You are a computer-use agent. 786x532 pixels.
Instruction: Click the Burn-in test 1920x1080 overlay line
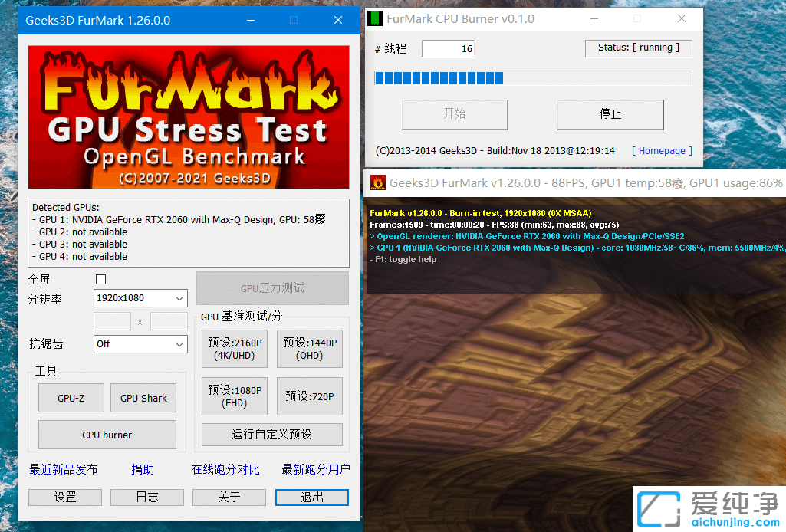pyautogui.click(x=481, y=213)
